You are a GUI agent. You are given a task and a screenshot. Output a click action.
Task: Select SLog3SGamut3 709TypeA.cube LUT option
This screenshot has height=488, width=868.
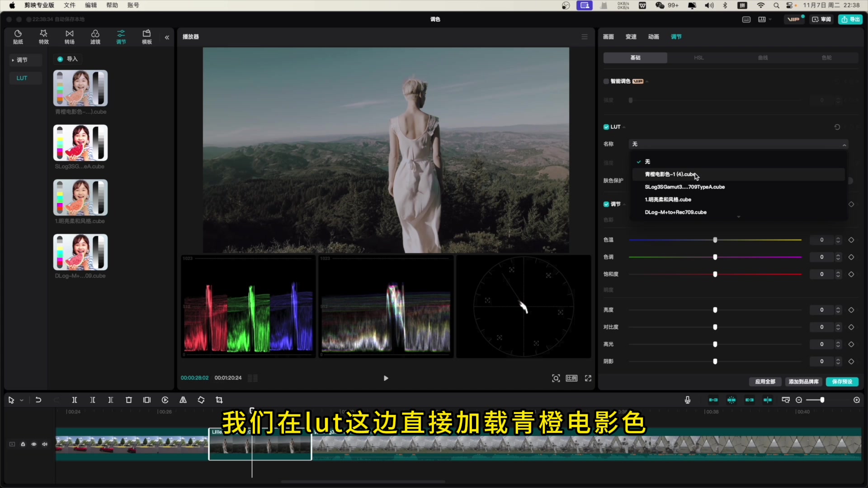click(x=738, y=187)
